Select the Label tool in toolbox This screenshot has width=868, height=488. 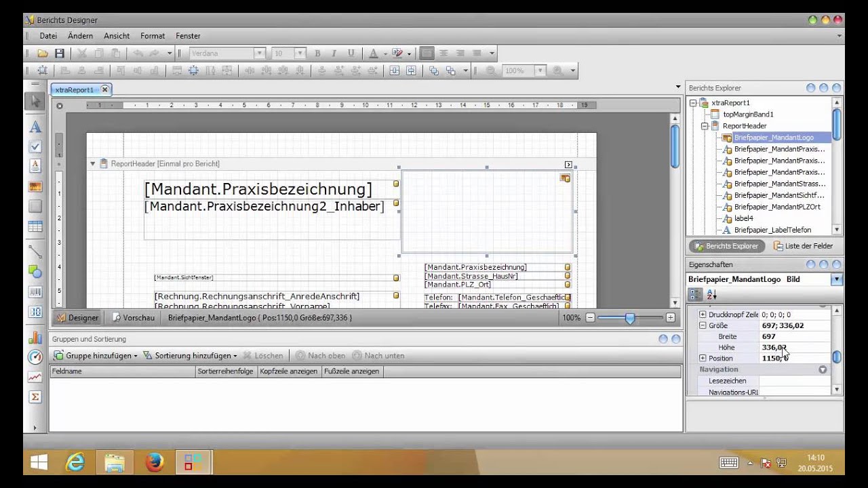[x=35, y=127]
